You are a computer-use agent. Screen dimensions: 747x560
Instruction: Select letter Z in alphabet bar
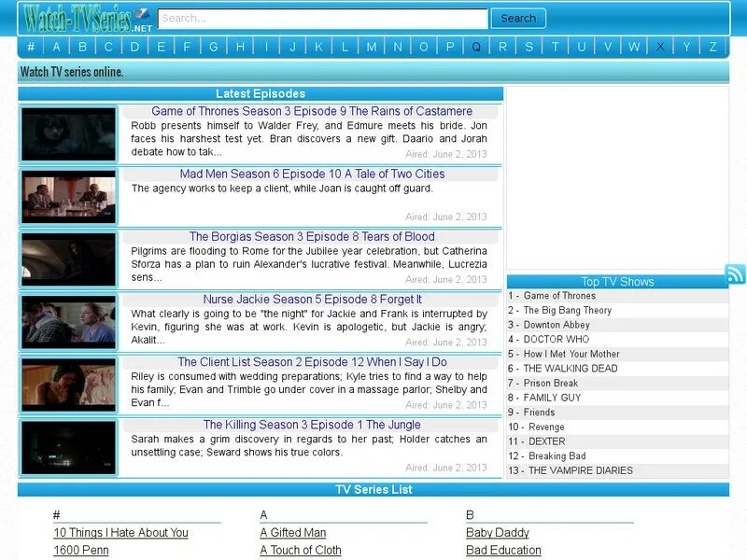click(x=712, y=47)
